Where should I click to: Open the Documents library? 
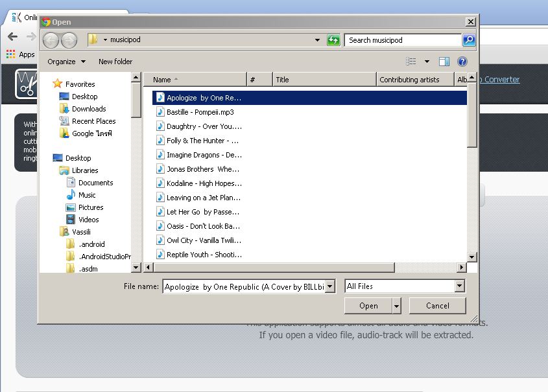[89, 183]
